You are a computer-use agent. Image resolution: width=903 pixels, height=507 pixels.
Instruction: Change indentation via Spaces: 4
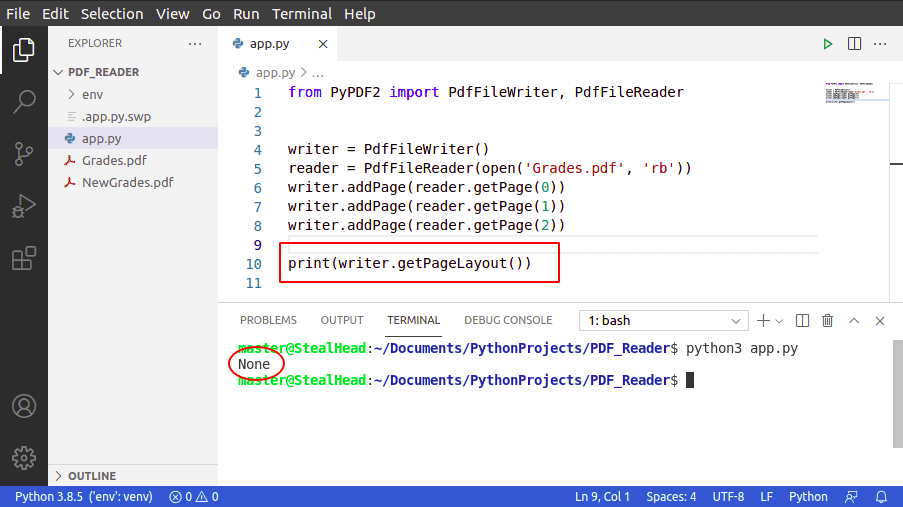pyautogui.click(x=671, y=497)
